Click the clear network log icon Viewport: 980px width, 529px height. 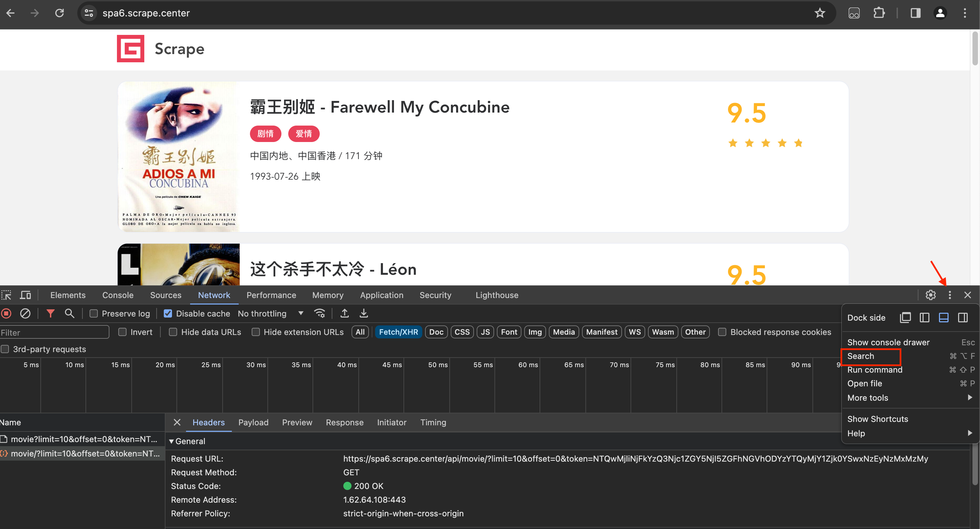pos(25,313)
